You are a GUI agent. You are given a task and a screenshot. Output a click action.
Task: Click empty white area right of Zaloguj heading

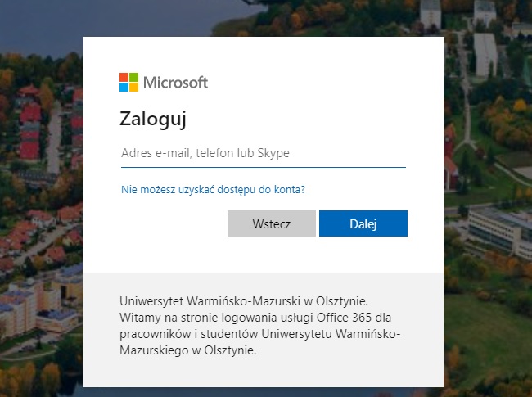pyautogui.click(x=327, y=120)
